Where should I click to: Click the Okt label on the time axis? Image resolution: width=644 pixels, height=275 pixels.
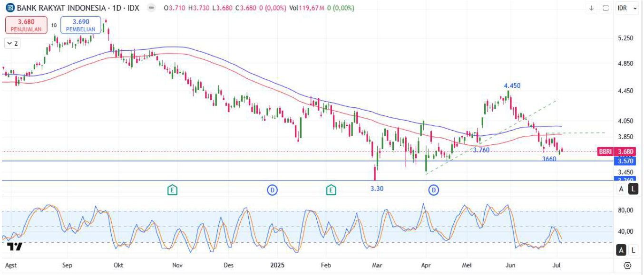coord(119,265)
